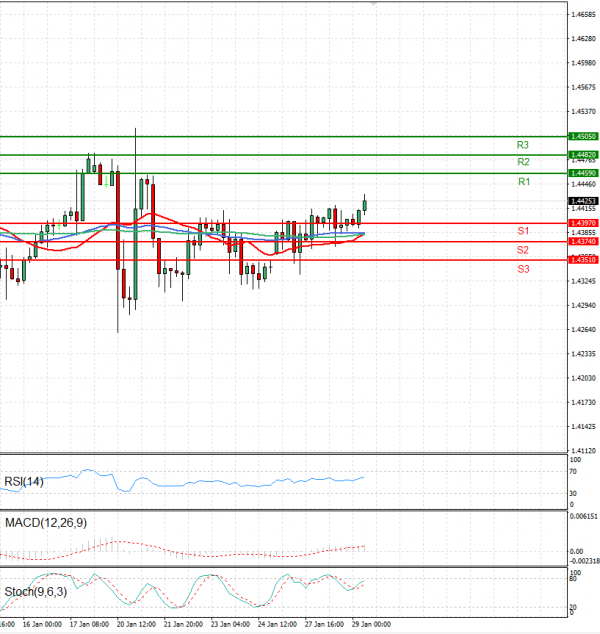Click the -0.002318 MACD scale value
This screenshot has width=600, height=634.
click(584, 561)
